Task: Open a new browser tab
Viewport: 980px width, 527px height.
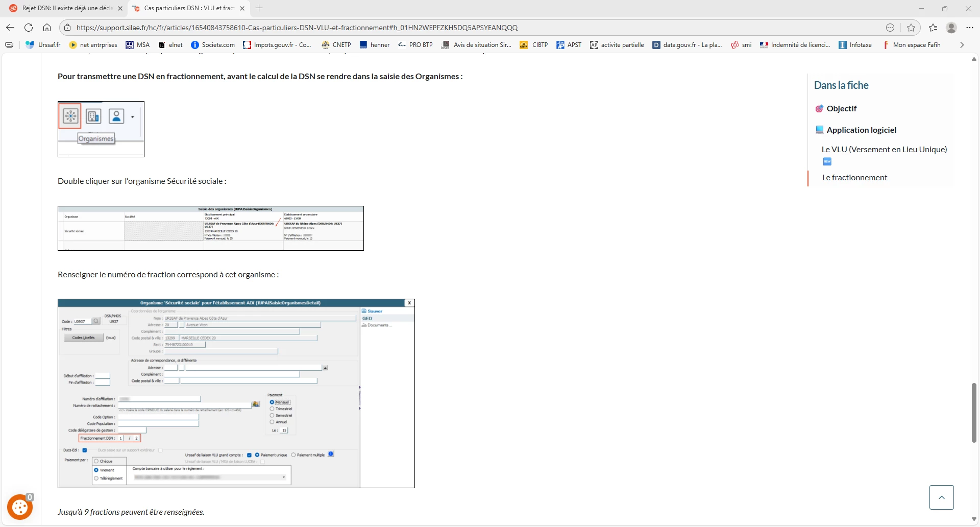Action: click(259, 8)
